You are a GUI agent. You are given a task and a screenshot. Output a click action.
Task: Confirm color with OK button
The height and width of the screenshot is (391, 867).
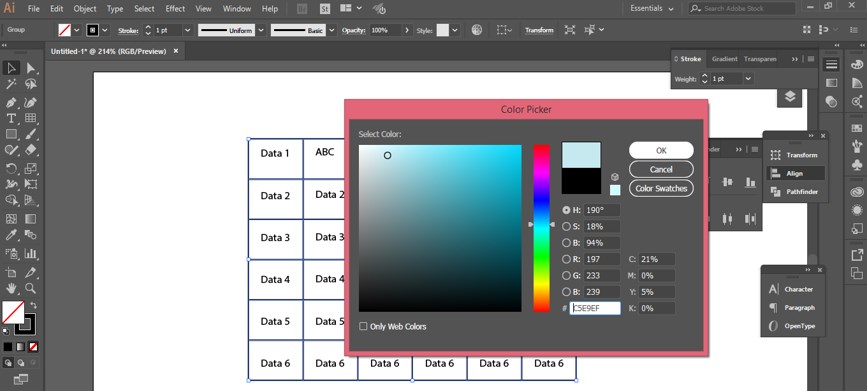pos(661,150)
